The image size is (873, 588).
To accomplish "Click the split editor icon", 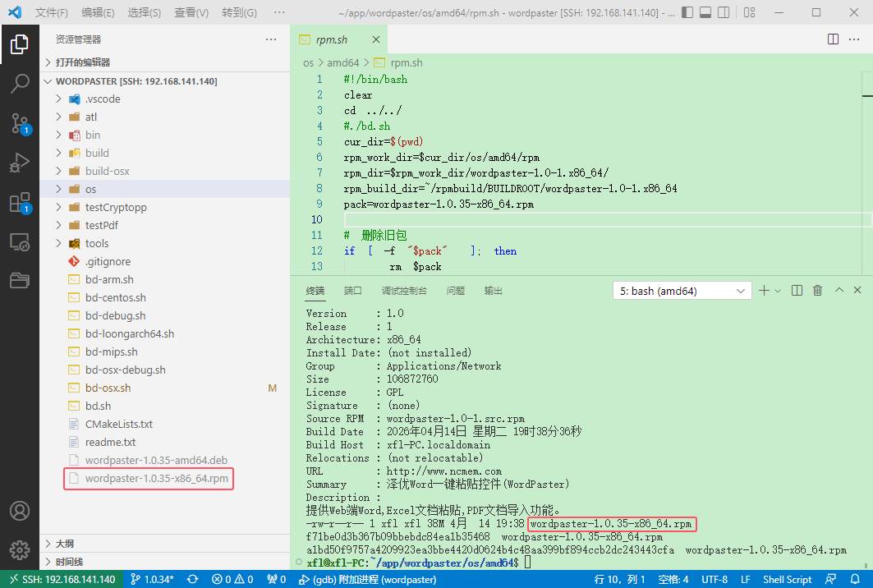I will [x=833, y=39].
